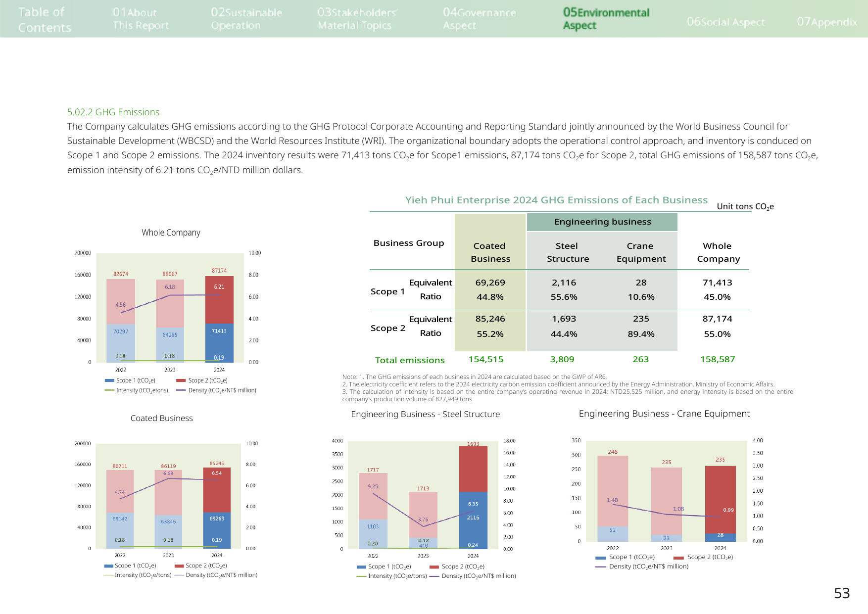Screen dimensions: 868x614
Task: Switch to 06 Social Aspect tab
Action: pos(725,22)
